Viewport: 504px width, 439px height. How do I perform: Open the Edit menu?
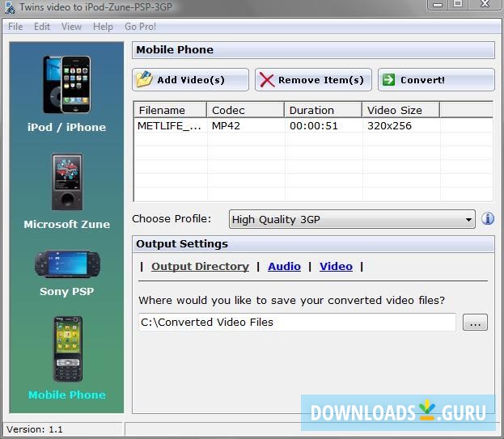point(42,27)
